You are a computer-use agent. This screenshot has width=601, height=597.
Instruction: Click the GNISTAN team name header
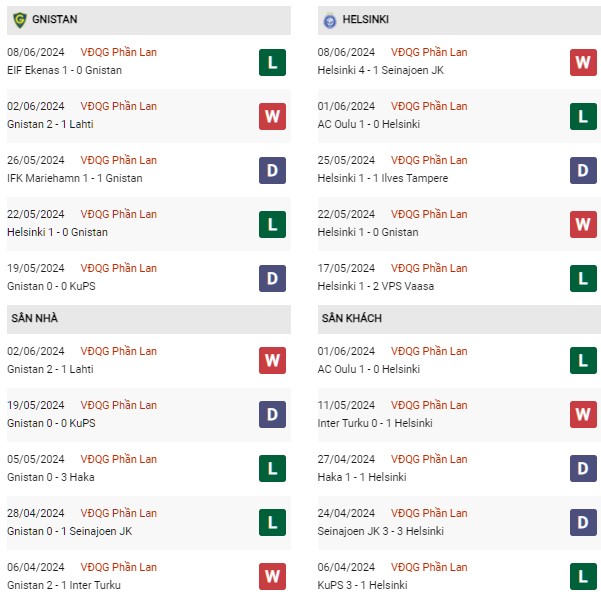(x=55, y=19)
